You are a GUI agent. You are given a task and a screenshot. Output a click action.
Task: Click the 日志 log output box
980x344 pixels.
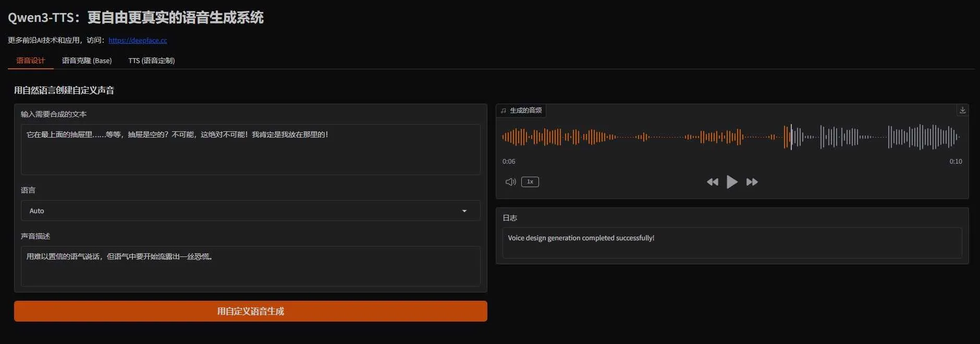click(x=732, y=242)
